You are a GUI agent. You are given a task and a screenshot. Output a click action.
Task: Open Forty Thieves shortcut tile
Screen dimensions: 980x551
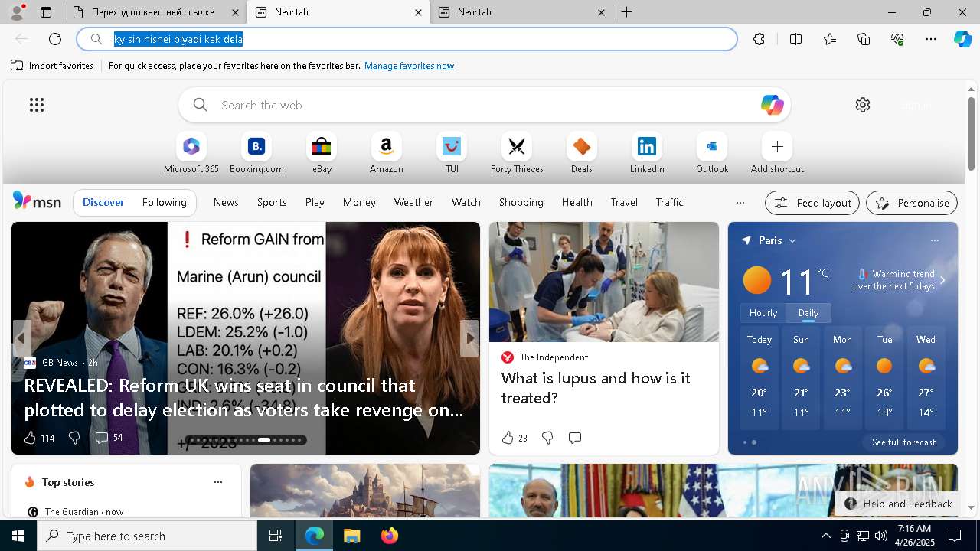[517, 153]
